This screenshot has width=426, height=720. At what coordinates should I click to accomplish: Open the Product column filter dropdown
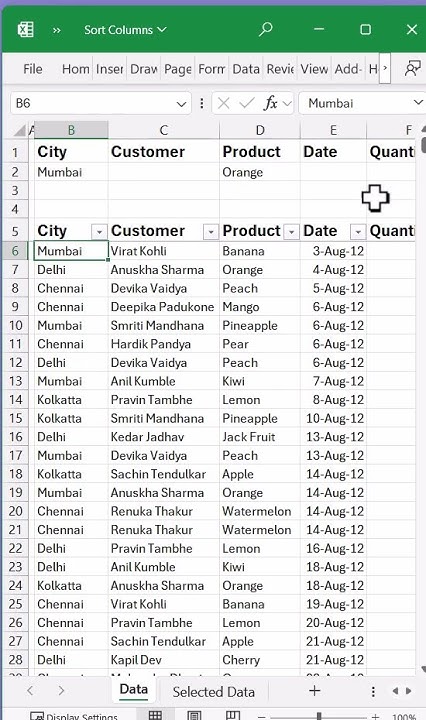291,232
